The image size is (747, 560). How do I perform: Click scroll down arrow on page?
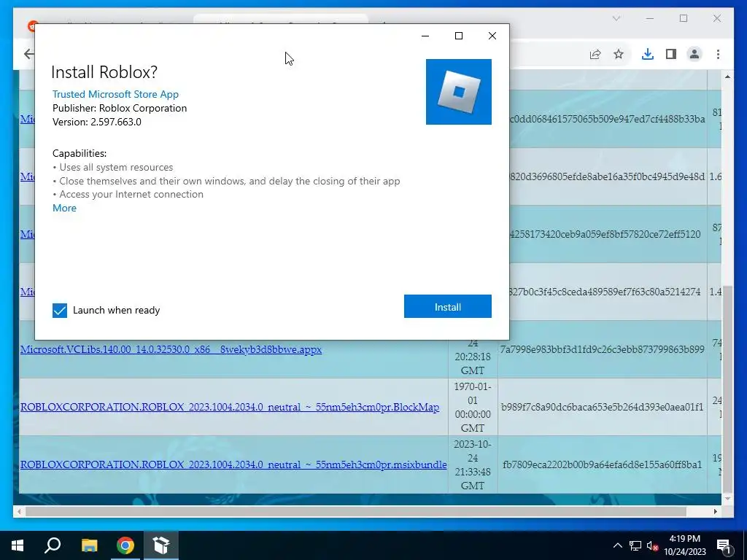[x=727, y=499]
